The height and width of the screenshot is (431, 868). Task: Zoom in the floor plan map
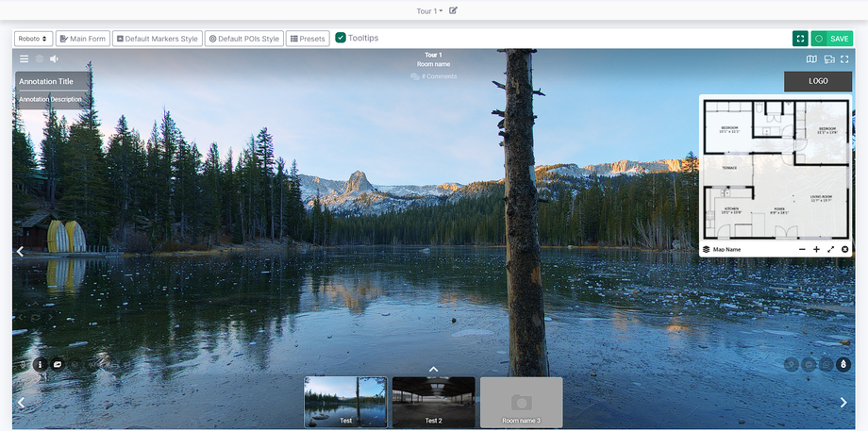pyautogui.click(x=816, y=250)
